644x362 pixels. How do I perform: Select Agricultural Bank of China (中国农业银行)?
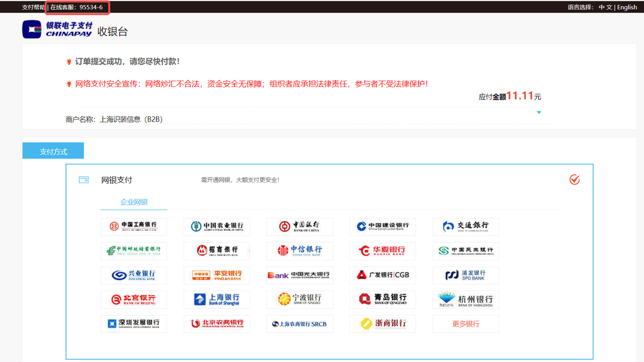tap(217, 227)
